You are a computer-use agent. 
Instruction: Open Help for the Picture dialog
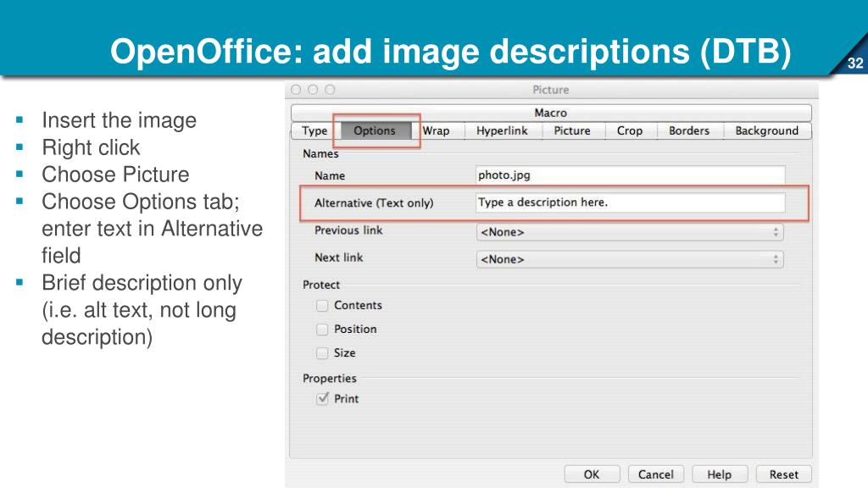[x=720, y=474]
